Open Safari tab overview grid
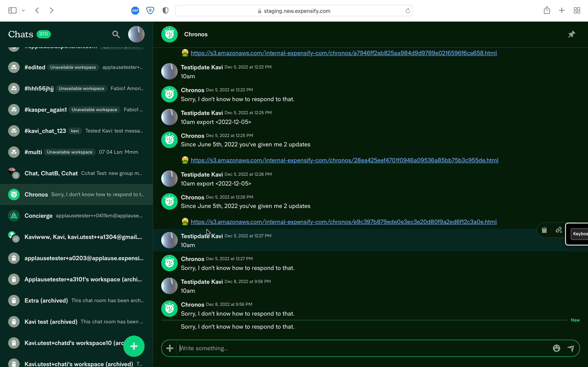Viewport: 588px width, 367px height. pyautogui.click(x=577, y=10)
